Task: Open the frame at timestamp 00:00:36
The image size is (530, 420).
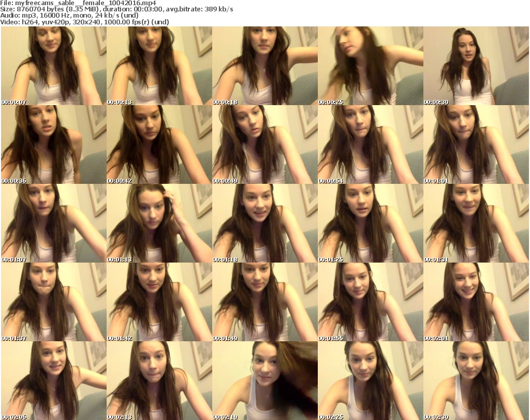Action: click(54, 144)
